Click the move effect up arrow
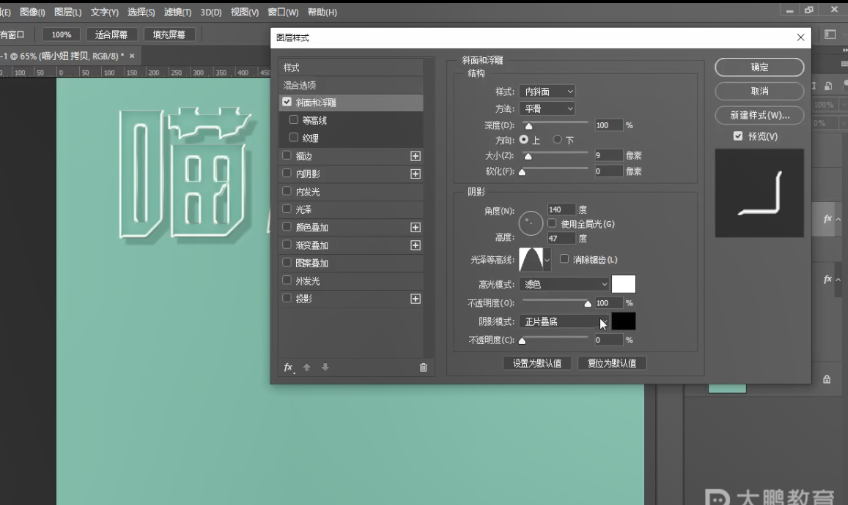The width and height of the screenshot is (848, 505). pos(307,367)
